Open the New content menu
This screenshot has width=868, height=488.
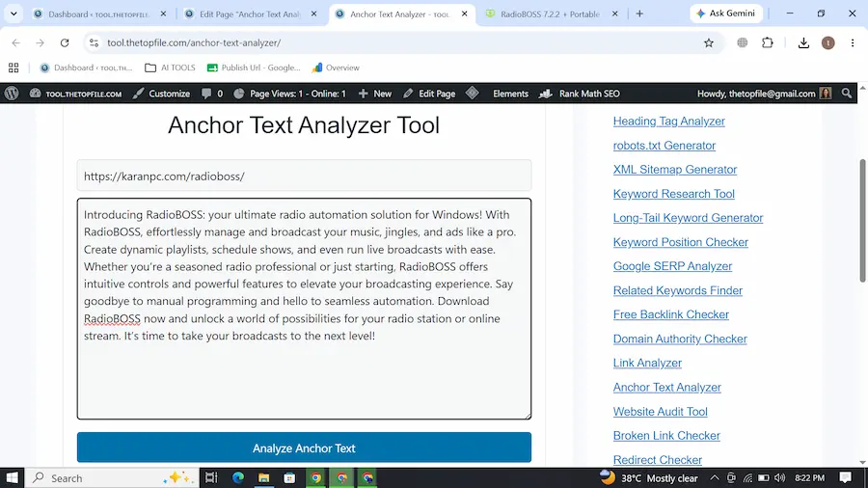375,94
